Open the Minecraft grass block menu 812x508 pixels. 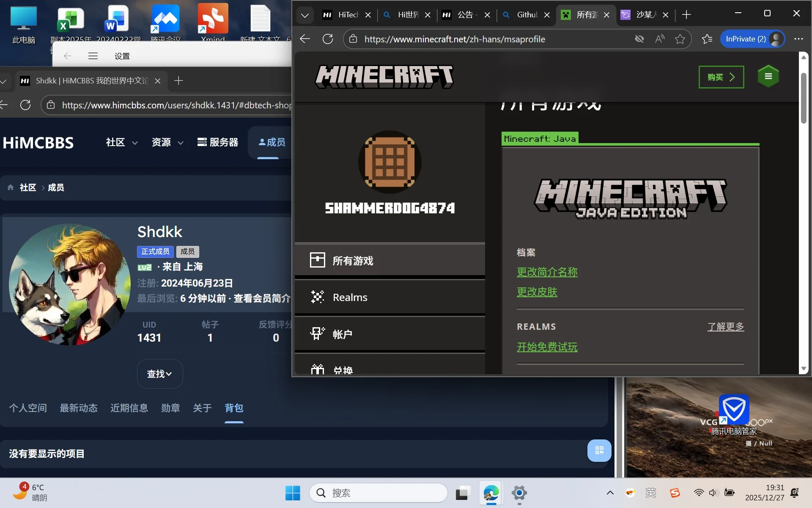click(768, 76)
